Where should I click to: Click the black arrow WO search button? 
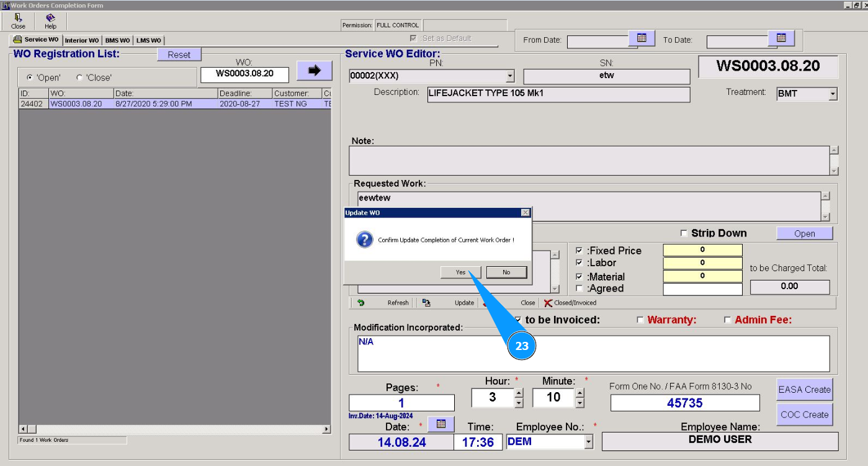314,71
